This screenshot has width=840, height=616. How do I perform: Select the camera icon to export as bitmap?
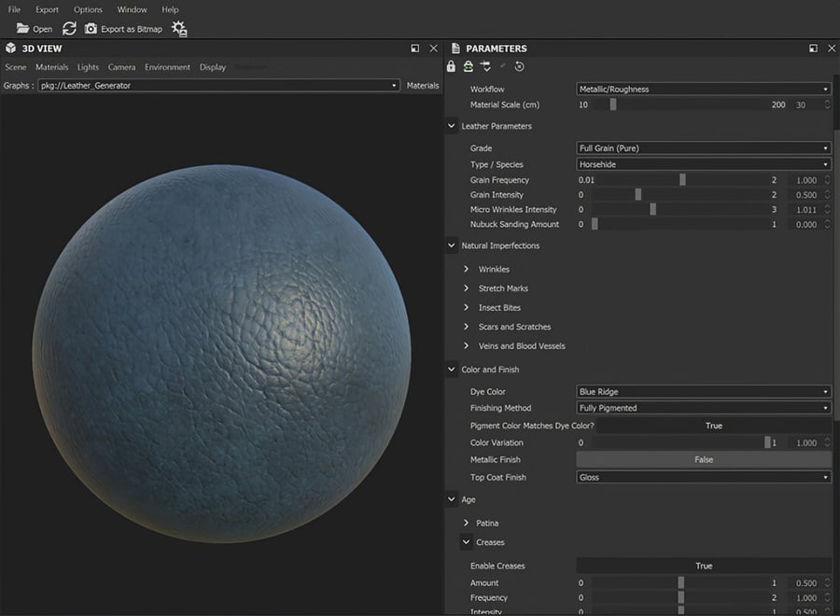click(x=91, y=28)
